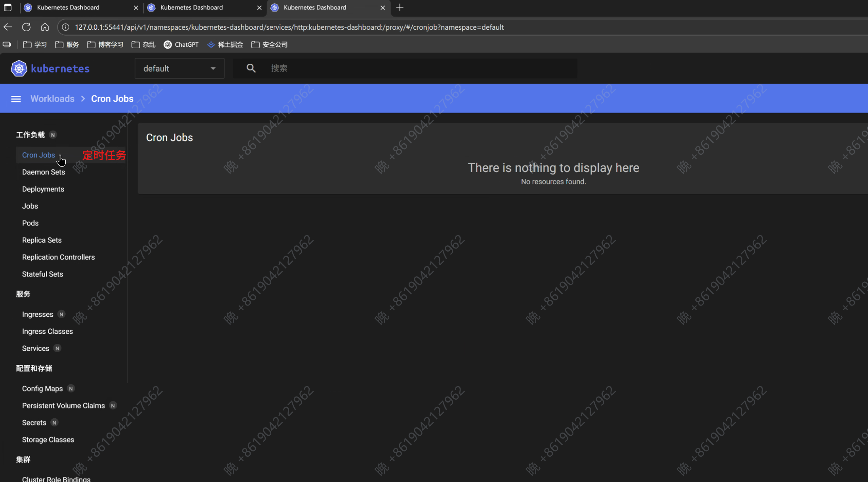The image size is (868, 482).
Task: Click the search magnifier icon
Action: (x=251, y=68)
